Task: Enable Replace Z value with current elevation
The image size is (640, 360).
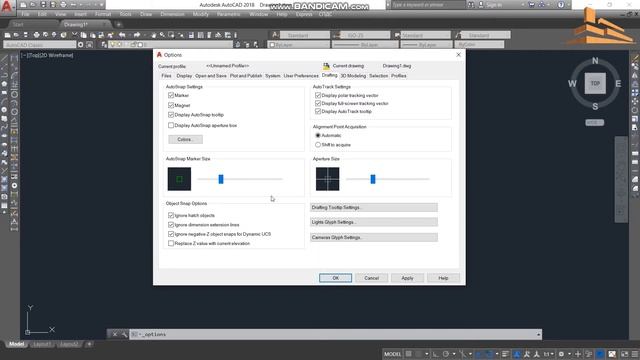Action: point(171,243)
